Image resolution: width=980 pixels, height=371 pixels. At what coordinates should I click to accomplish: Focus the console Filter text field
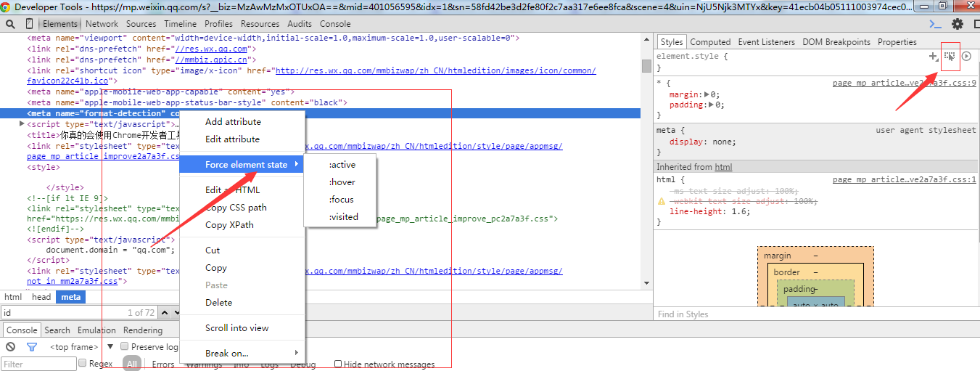[x=39, y=364]
